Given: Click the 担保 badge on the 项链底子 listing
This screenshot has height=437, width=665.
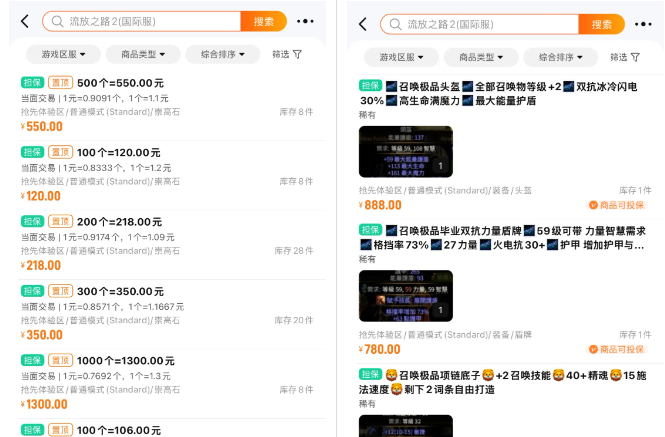Looking at the screenshot, I should click(370, 374).
